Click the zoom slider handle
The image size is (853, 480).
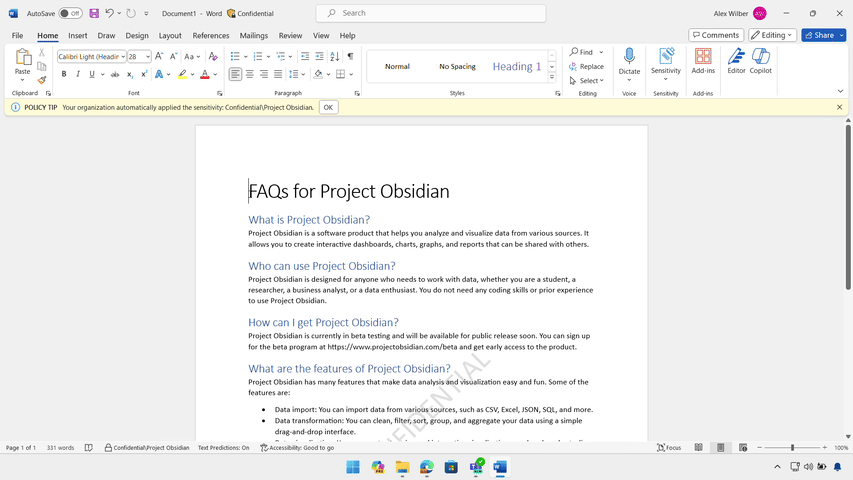tap(792, 447)
